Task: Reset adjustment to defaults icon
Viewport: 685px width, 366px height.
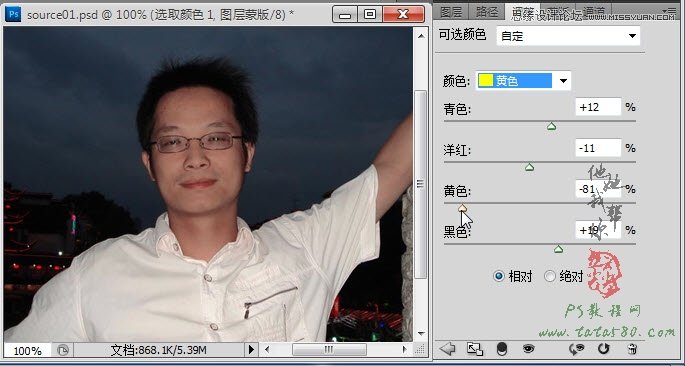Action: pos(604,349)
